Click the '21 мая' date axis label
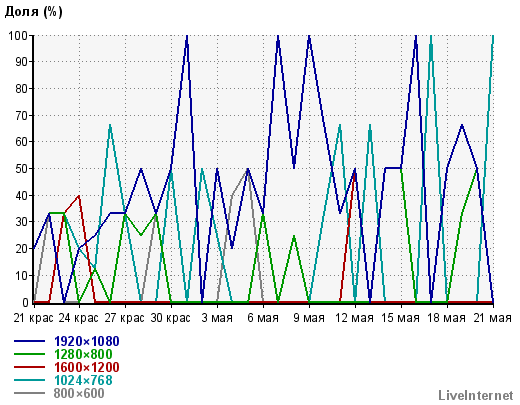 [x=492, y=318]
